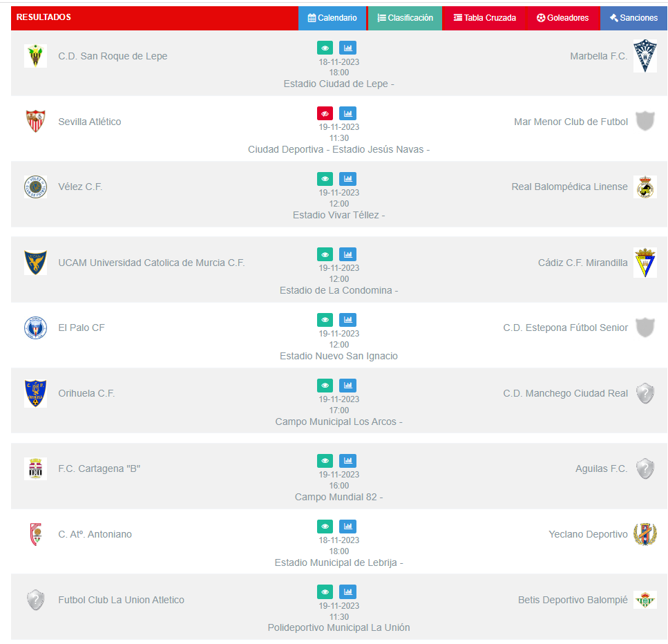Click the Betis Deportivo Balompié crest
Viewport: 668px width, 644px height.
(645, 600)
